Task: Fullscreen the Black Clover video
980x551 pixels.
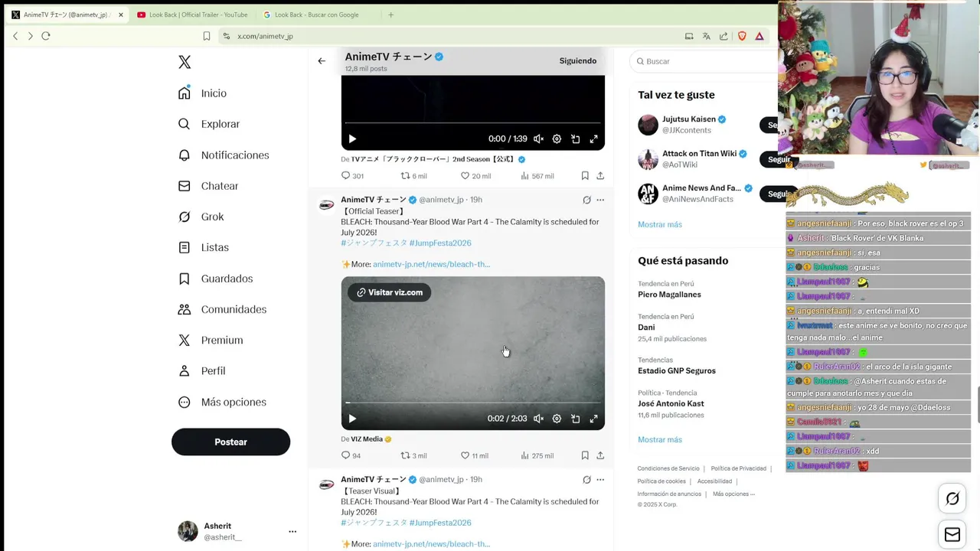Action: (593, 139)
